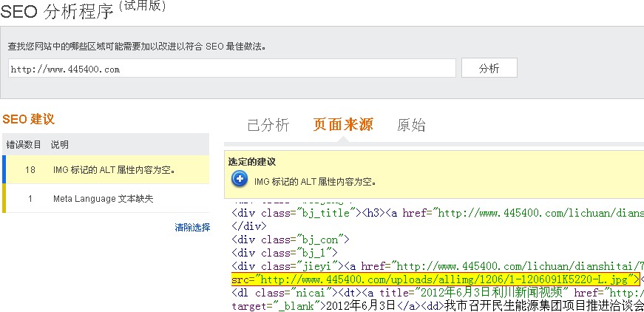Switch to the 已分析 tab
Viewport: 644px width, 312px height.
click(268, 125)
